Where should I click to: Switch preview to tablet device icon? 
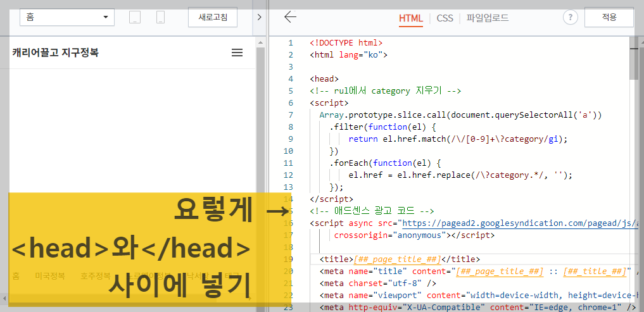tap(135, 17)
